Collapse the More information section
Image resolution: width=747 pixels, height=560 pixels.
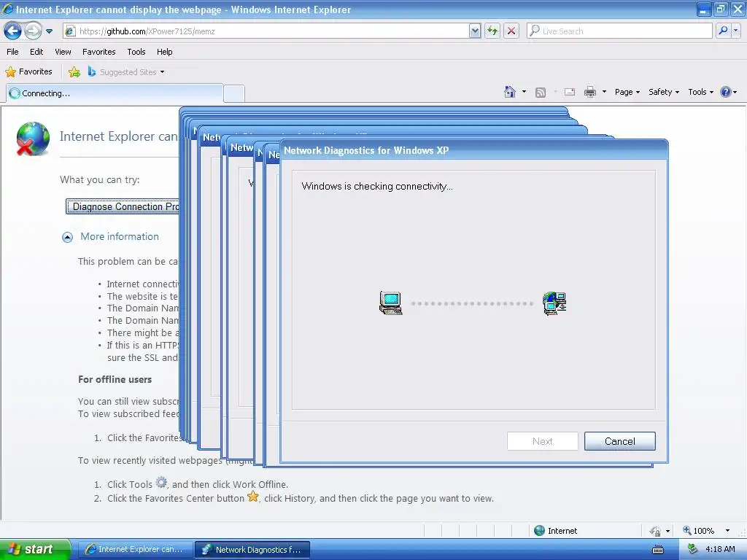pyautogui.click(x=68, y=237)
